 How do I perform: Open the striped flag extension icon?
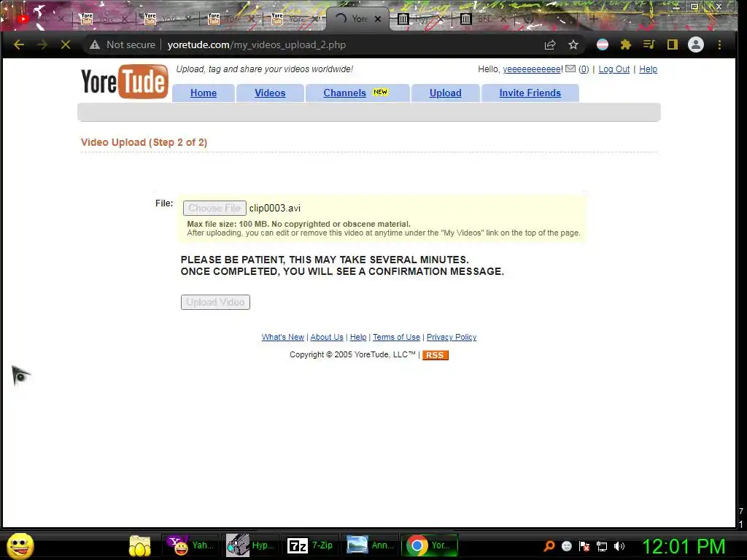(603, 44)
